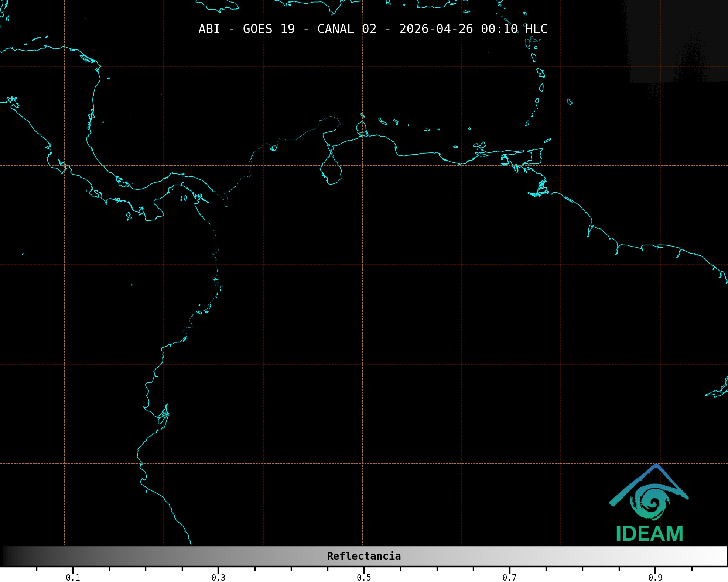Click the date 2026-04-26 in title
The width and height of the screenshot is (728, 582).
pos(436,29)
